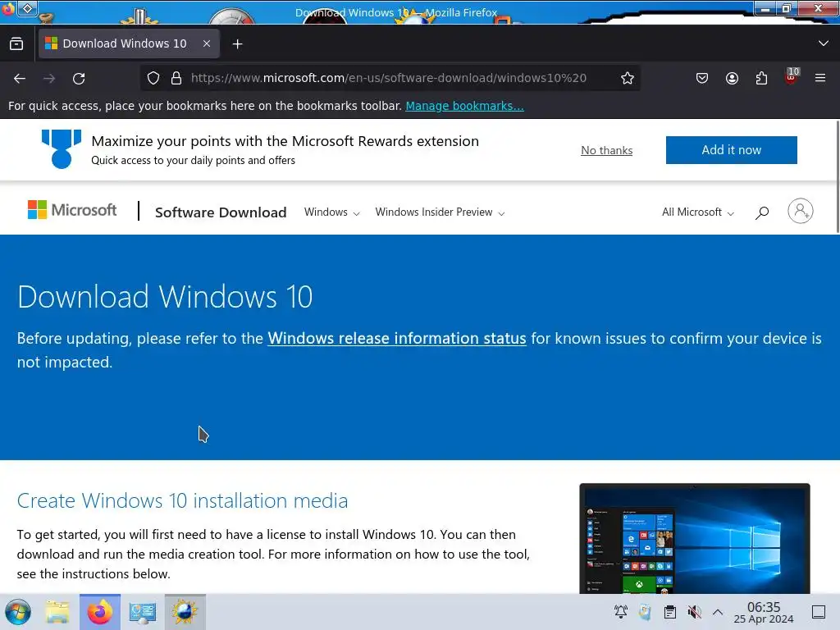Select the Firefox taskbar button

pyautogui.click(x=100, y=612)
